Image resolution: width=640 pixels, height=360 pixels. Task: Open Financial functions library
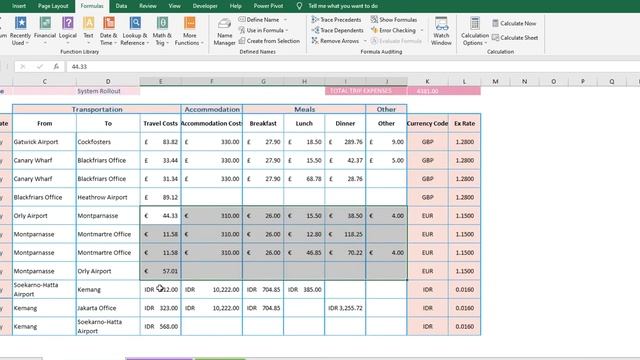pos(44,31)
